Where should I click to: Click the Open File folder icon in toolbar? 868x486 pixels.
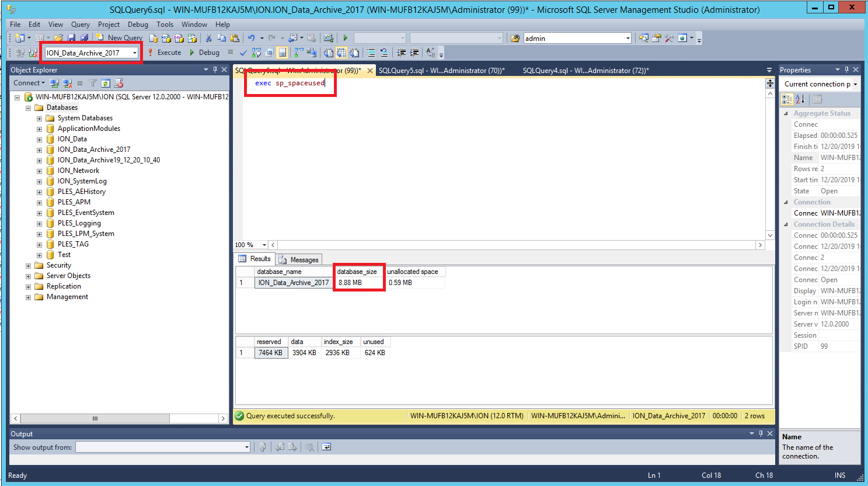tap(58, 38)
